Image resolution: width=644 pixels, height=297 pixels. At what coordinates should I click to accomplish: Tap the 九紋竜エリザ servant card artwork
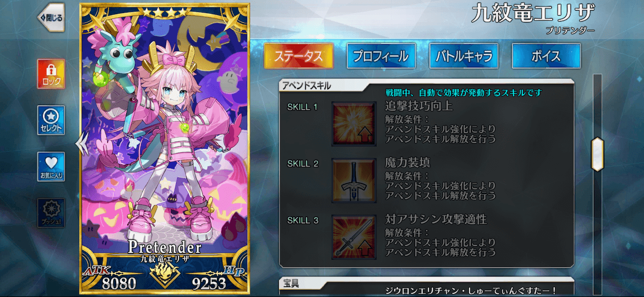165,131
